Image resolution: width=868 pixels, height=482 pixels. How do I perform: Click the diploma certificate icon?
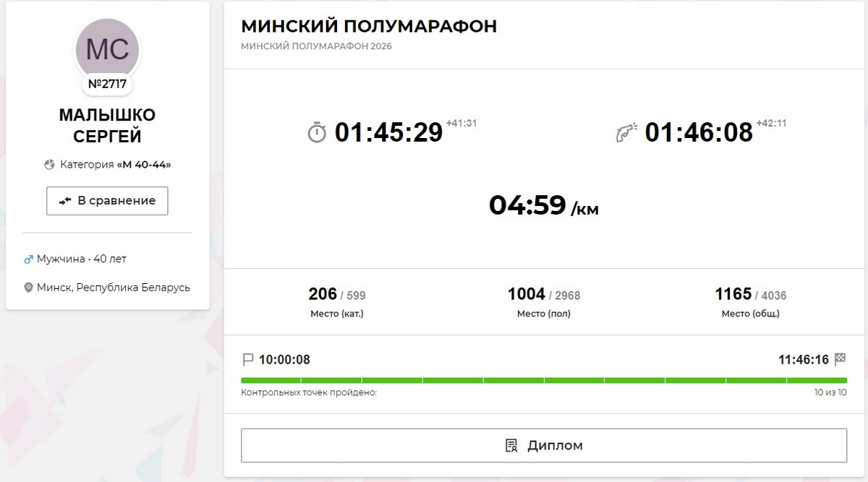coord(511,445)
